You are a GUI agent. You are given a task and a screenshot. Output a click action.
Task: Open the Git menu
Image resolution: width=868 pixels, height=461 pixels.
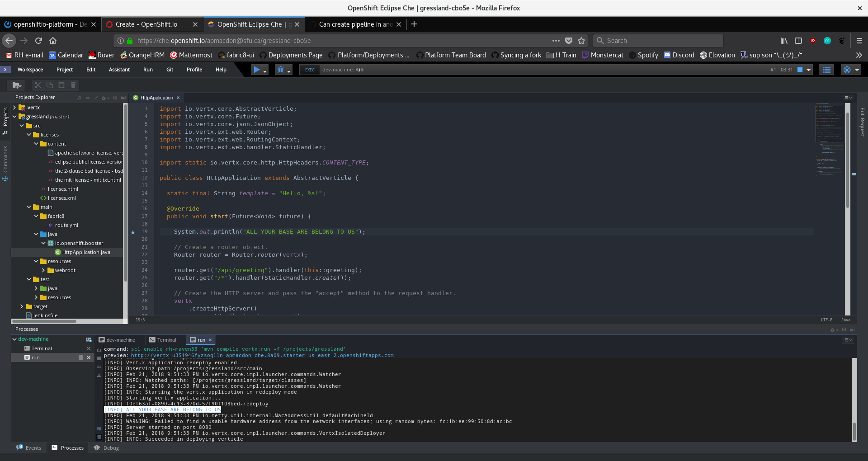(x=170, y=70)
